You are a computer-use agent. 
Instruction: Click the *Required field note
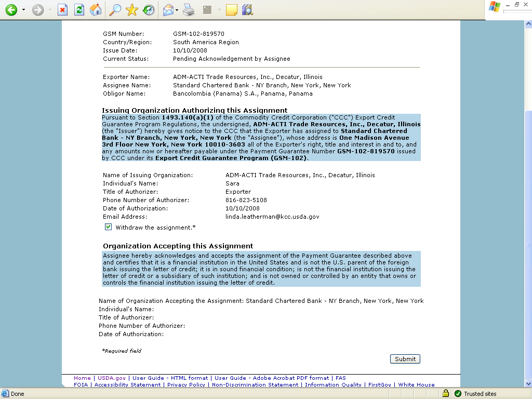pos(122,351)
